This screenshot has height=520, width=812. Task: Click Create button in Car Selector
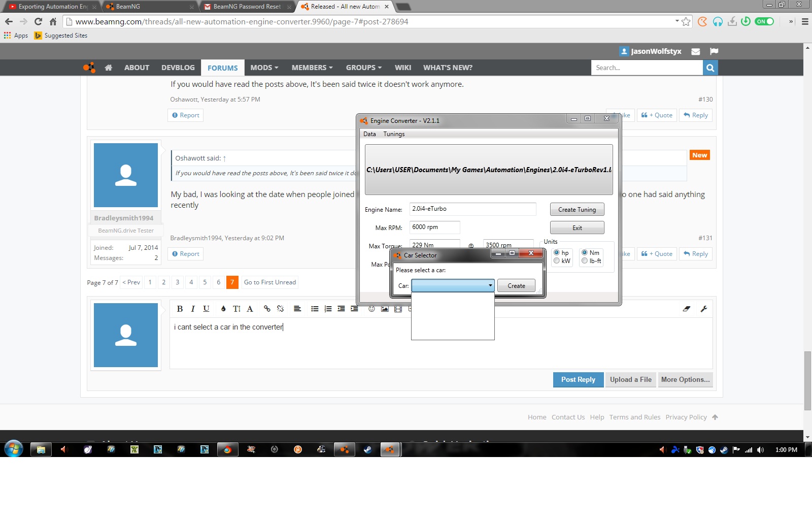[516, 285]
